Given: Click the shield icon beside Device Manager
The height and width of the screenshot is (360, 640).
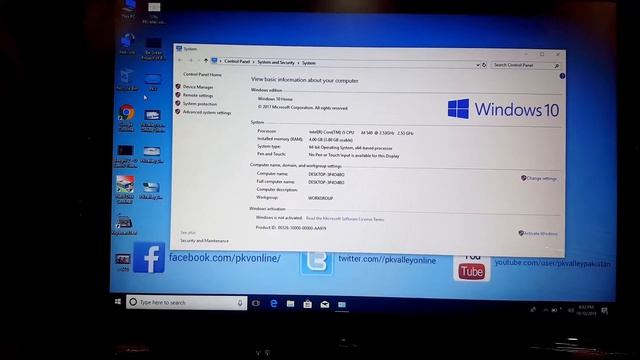Looking at the screenshot, I should [x=178, y=87].
